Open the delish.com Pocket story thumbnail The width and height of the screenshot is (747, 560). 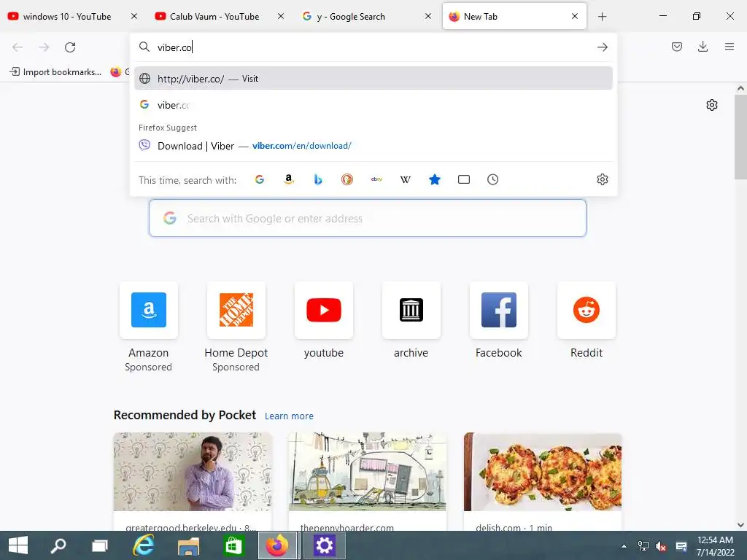tap(543, 472)
